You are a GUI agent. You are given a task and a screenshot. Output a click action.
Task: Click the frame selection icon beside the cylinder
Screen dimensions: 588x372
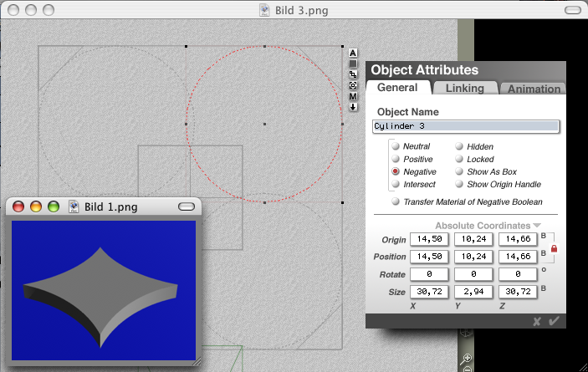[x=353, y=85]
